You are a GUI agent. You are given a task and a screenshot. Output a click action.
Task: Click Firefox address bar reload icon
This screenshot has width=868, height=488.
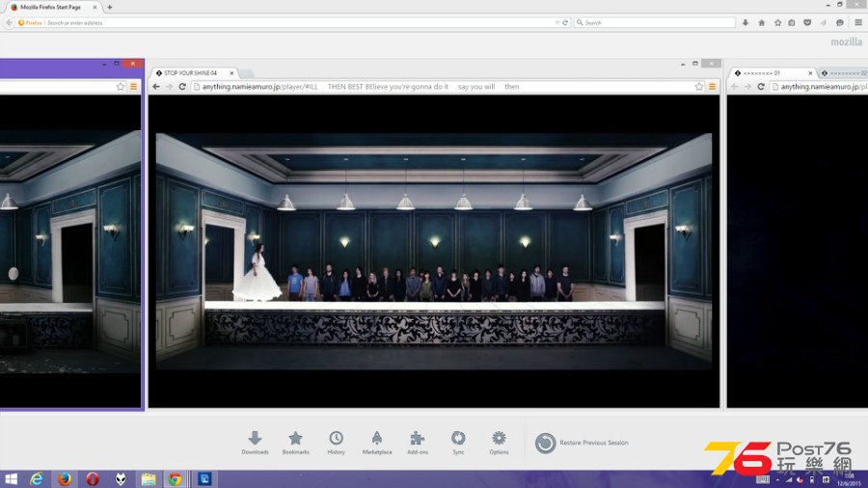tap(565, 23)
